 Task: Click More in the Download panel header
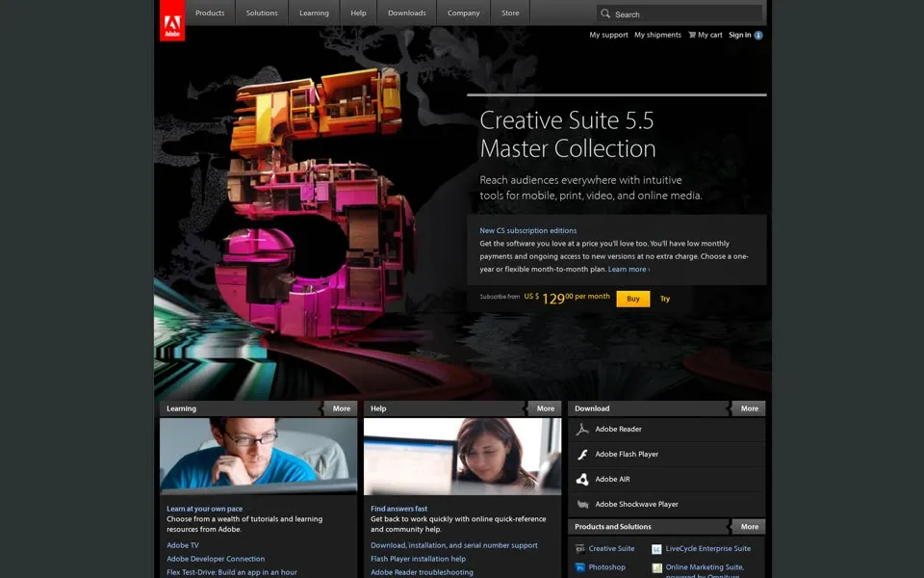coord(749,408)
